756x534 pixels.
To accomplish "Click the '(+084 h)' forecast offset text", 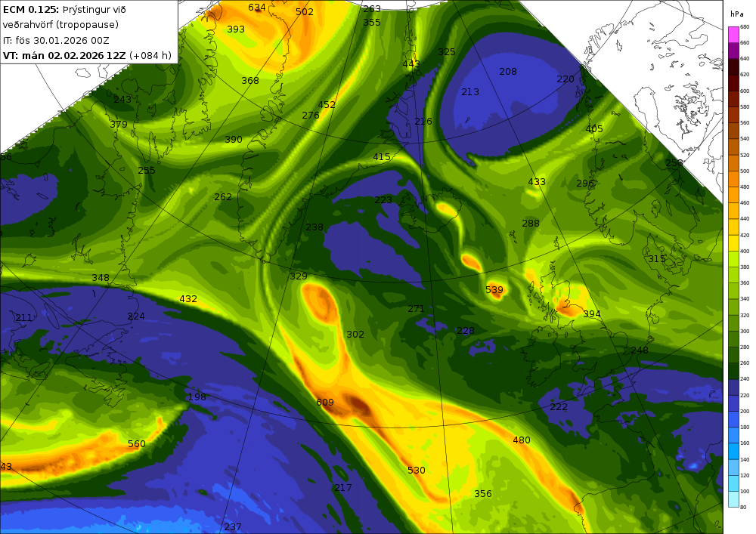I will [x=150, y=55].
